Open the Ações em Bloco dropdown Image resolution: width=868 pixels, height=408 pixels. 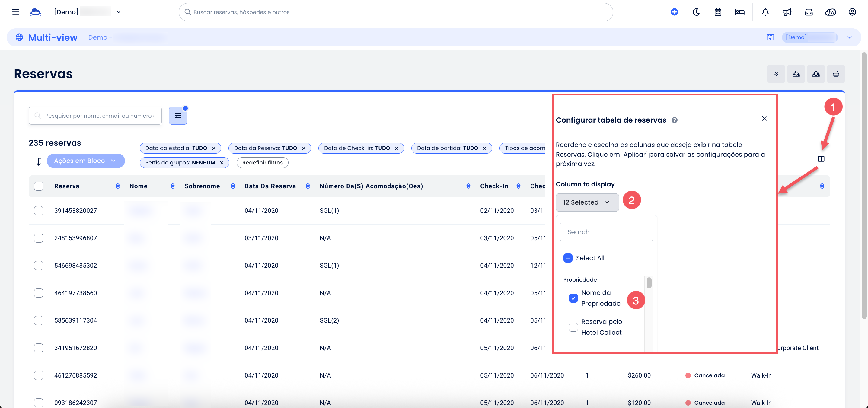tap(86, 161)
